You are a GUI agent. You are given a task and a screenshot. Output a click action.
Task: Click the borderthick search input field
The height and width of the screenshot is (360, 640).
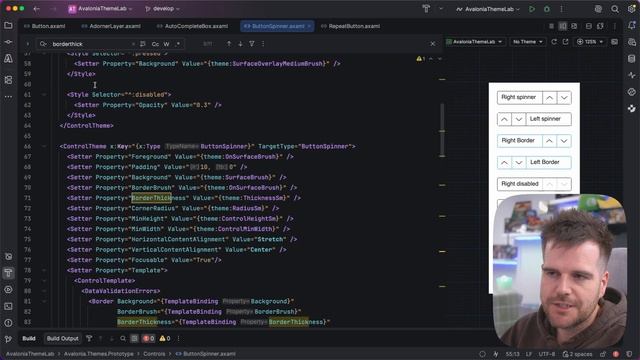90,44
